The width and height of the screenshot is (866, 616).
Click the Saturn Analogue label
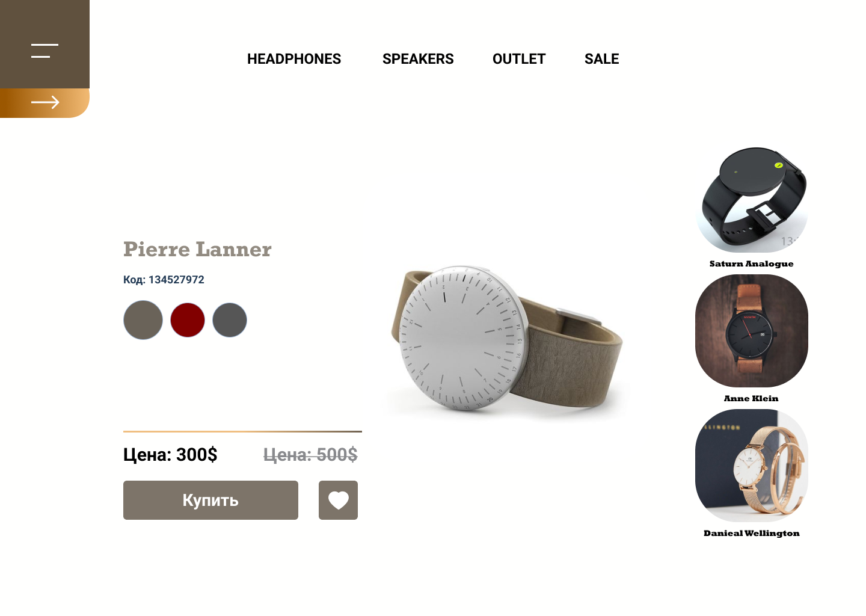[752, 263]
